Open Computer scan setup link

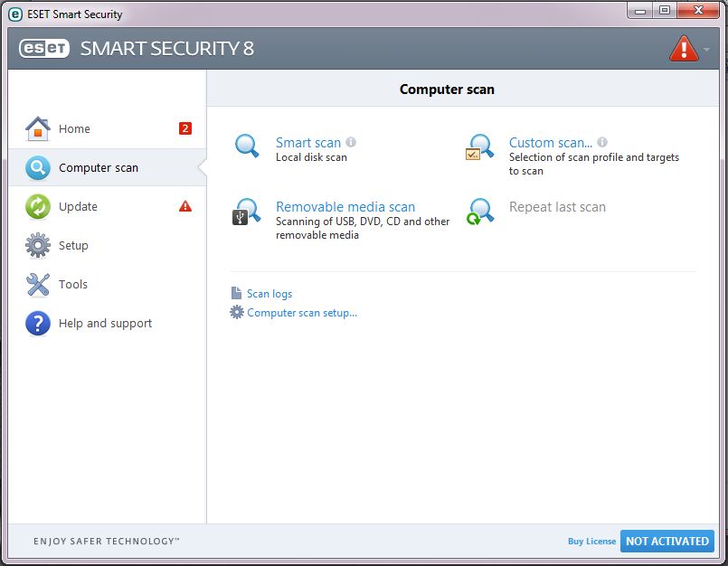click(302, 313)
